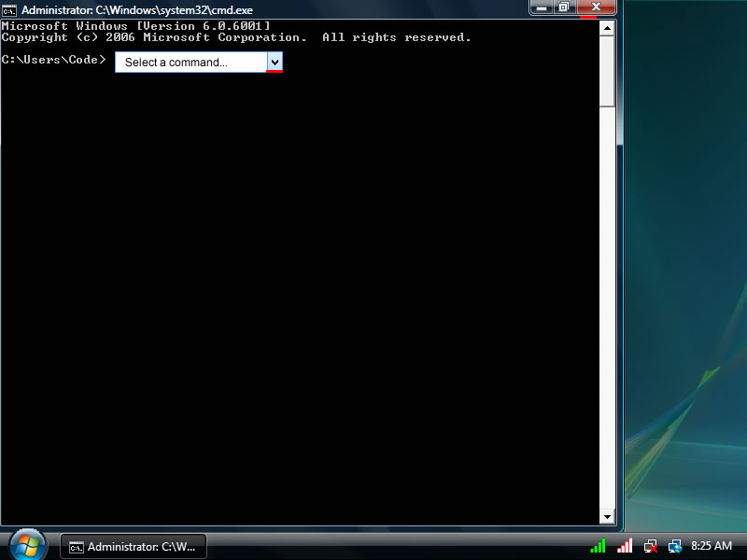Viewport: 747px width, 560px height.
Task: Restore down the cmd.exe window
Action: coord(564,7)
